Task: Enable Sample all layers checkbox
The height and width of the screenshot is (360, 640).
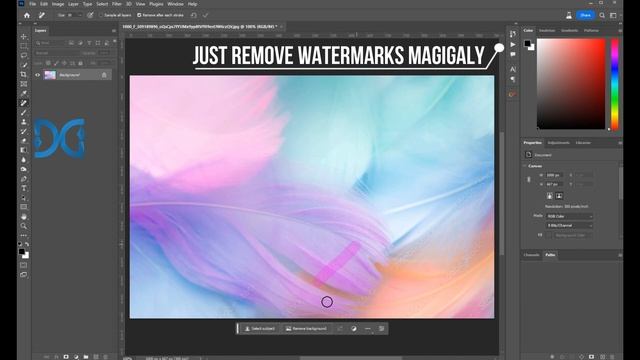Action: coord(101,15)
